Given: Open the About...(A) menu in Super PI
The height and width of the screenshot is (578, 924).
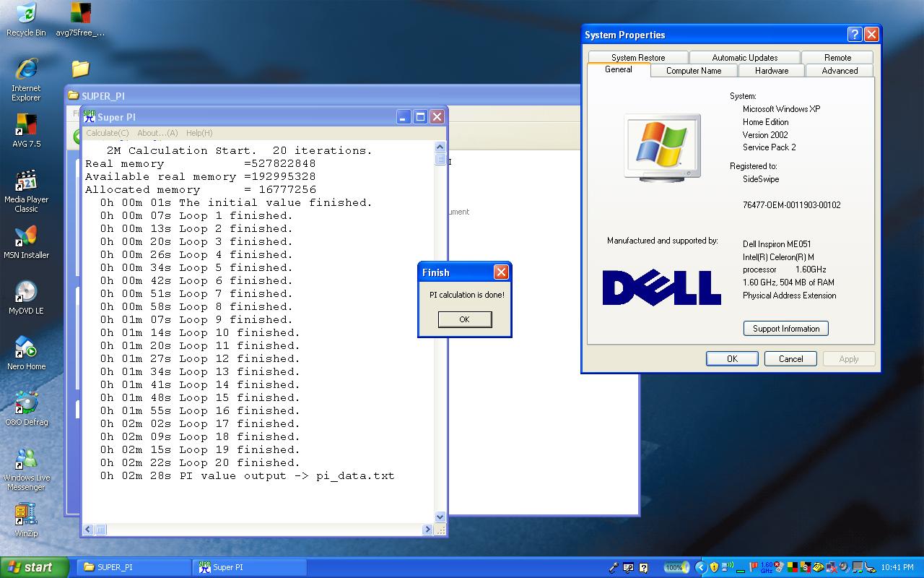Looking at the screenshot, I should [157, 133].
